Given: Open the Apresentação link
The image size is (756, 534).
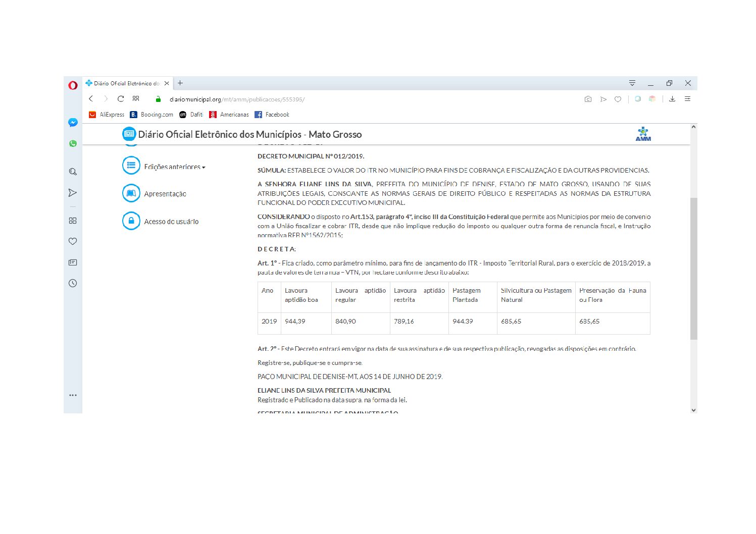Looking at the screenshot, I should coord(165,194).
